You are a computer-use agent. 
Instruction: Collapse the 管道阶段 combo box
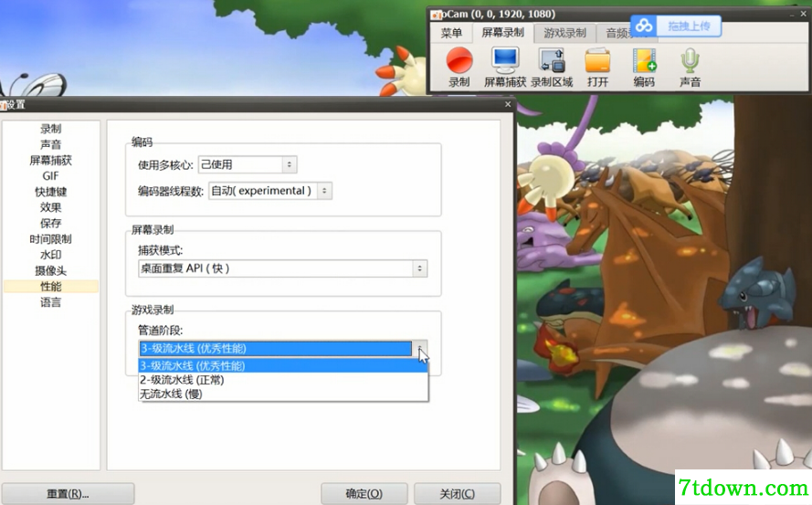[283, 349]
